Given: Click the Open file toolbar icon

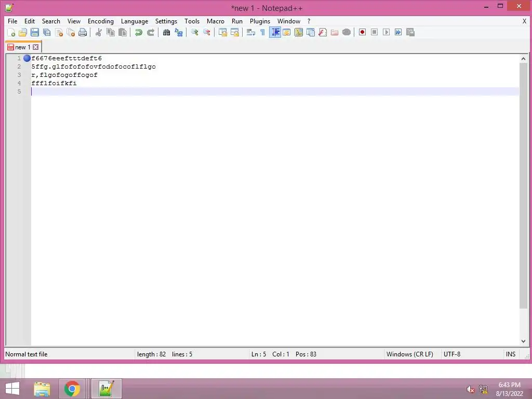Looking at the screenshot, I should 23,32.
